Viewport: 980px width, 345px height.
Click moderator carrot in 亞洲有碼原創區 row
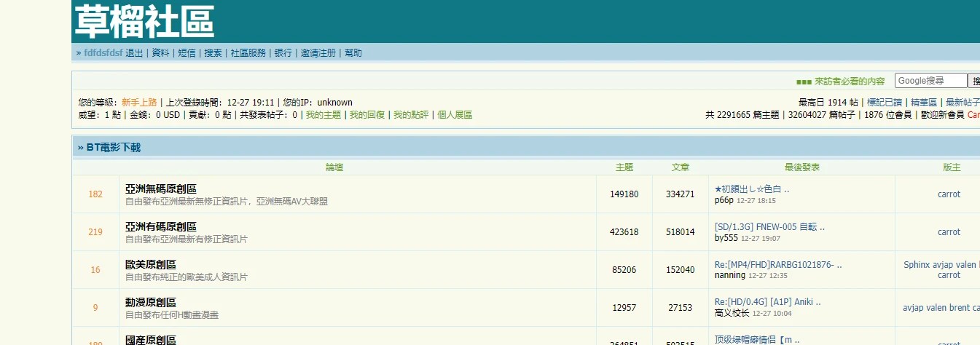(949, 232)
